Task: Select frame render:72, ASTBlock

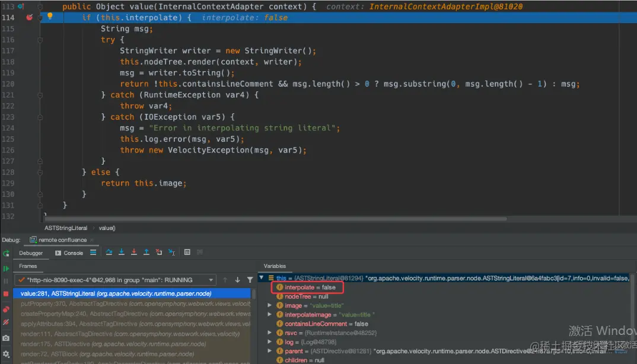Action: coord(132,355)
